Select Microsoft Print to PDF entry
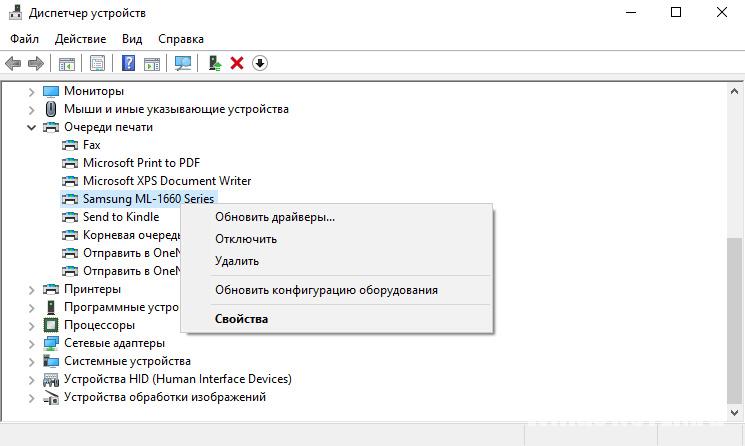 (x=142, y=163)
